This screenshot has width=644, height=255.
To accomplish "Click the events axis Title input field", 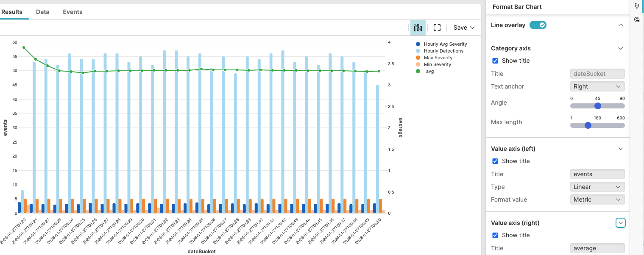I will [597, 174].
